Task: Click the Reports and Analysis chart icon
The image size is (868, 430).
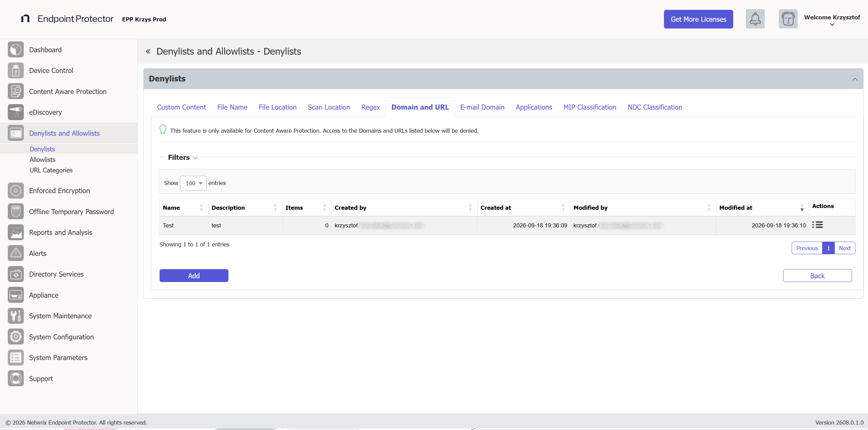Action: click(16, 232)
